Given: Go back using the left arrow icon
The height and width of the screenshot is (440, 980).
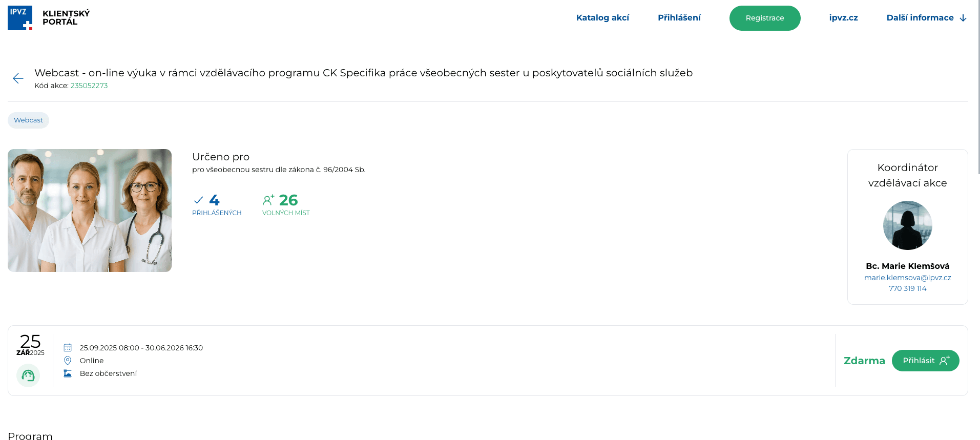Looking at the screenshot, I should pos(18,78).
